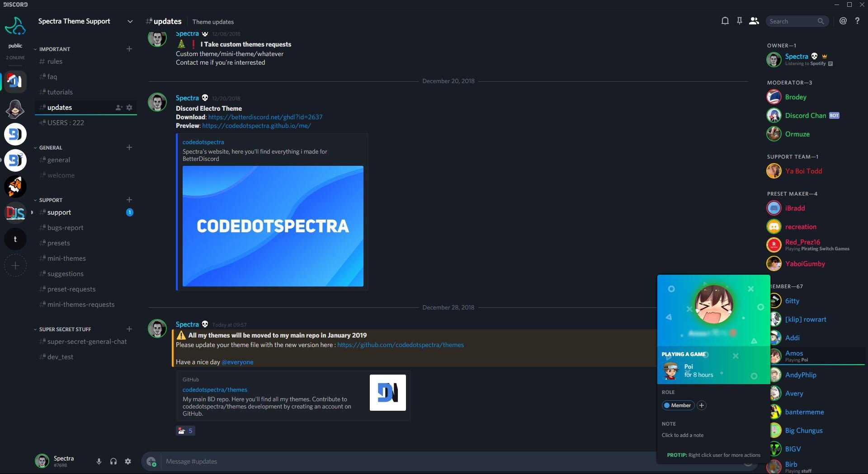
Task: Select owner Spectra in member list
Action: point(816,59)
